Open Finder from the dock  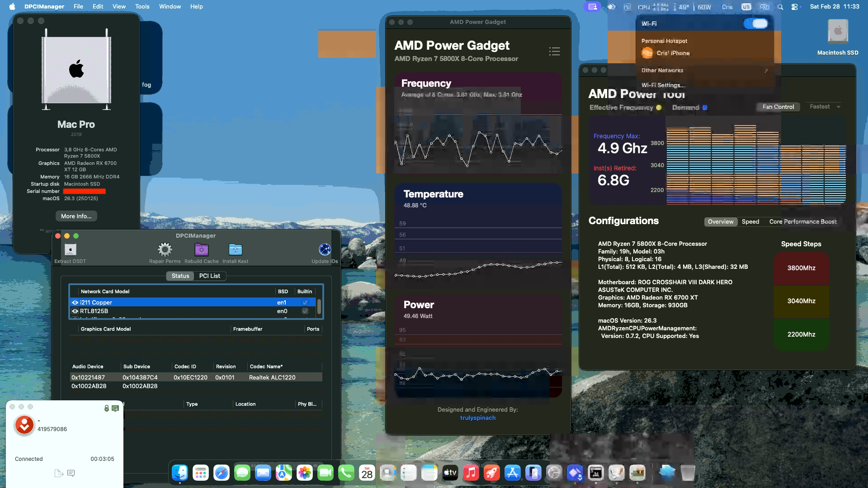coord(180,473)
